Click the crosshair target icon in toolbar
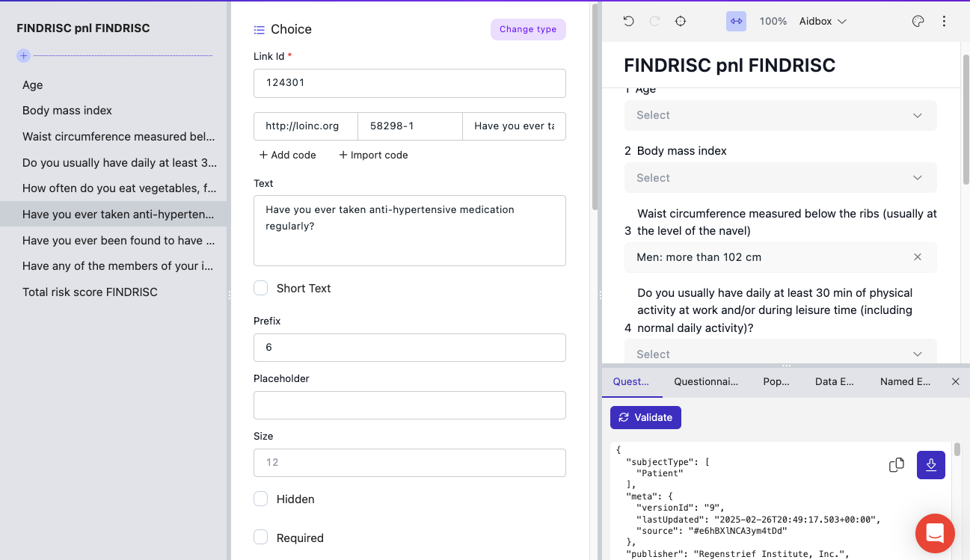The image size is (970, 560). (x=681, y=22)
